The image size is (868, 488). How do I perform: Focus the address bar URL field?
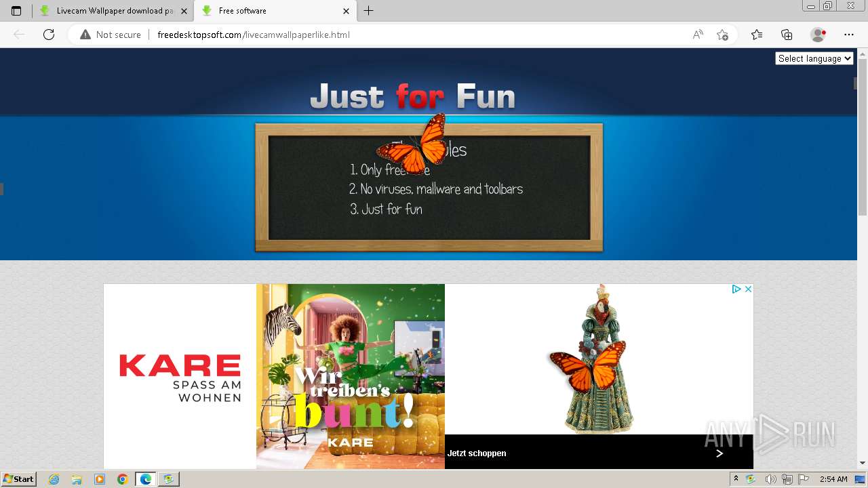pyautogui.click(x=254, y=35)
